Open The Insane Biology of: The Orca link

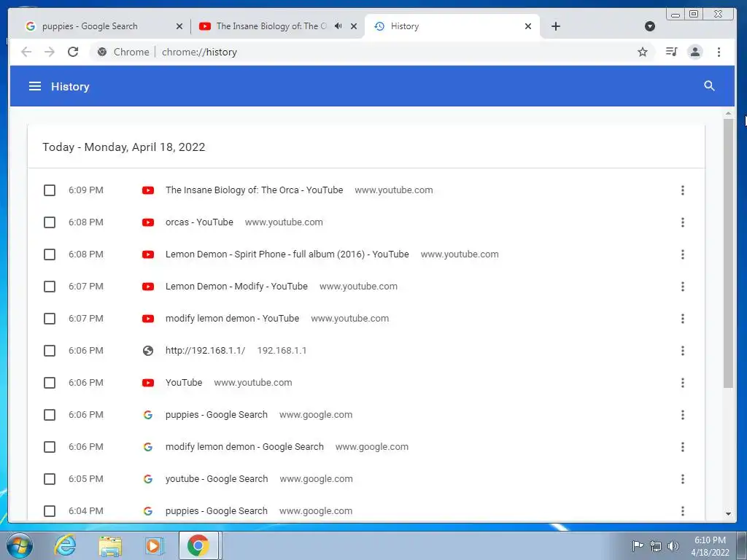click(254, 190)
